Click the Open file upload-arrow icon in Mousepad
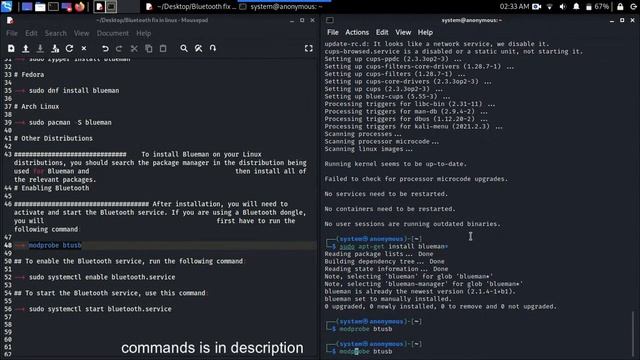 (25, 49)
